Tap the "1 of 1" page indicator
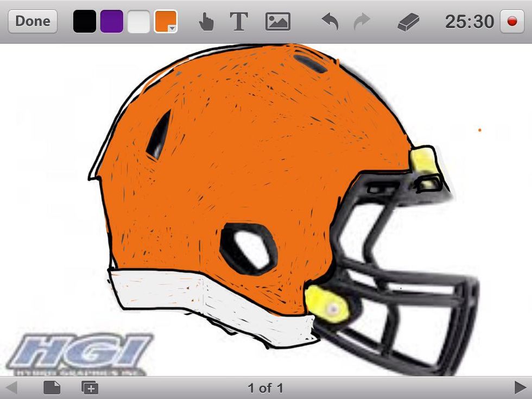 [x=265, y=388]
